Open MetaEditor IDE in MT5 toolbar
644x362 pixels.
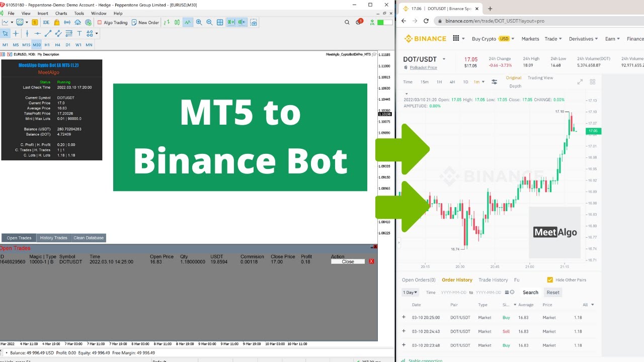pyautogui.click(x=46, y=22)
